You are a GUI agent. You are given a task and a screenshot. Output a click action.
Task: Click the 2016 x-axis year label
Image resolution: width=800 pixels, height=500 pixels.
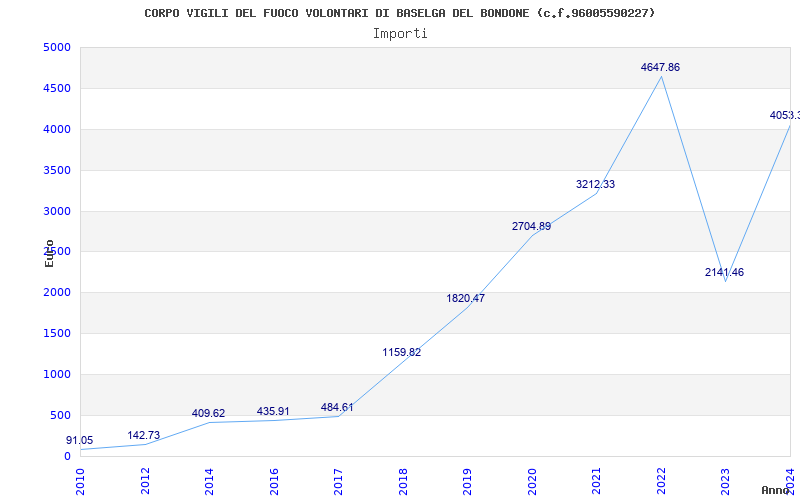click(274, 482)
